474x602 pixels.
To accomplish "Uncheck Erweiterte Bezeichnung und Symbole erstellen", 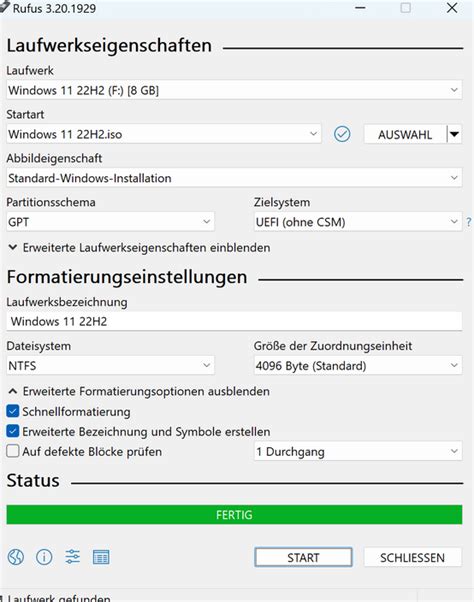I will (x=13, y=431).
